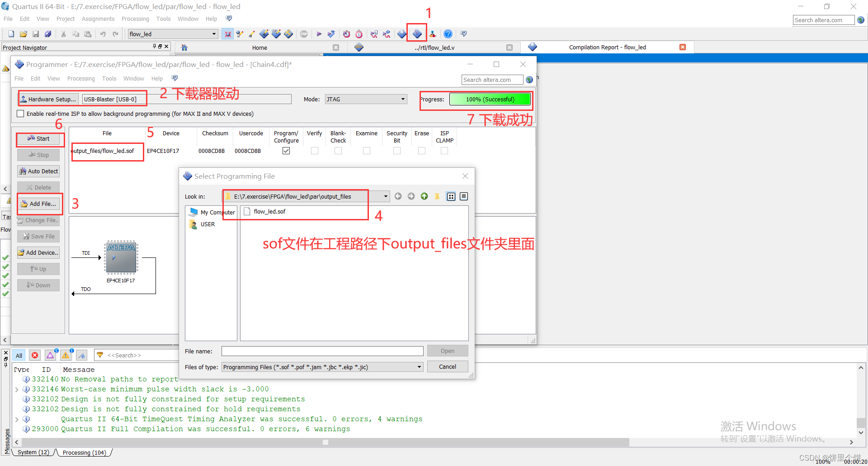Check the Security Bit checkbox
868x466 pixels.
pos(397,151)
